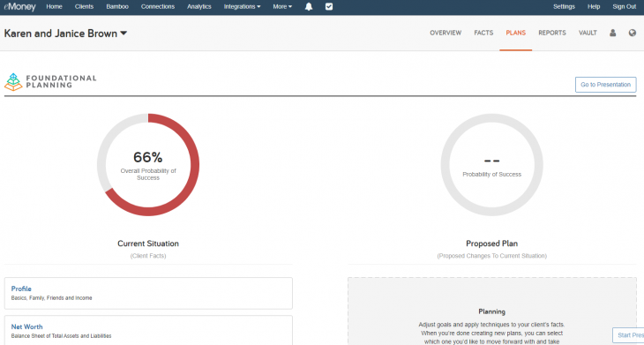Open the Help link
The image size is (644, 345).
(594, 6)
